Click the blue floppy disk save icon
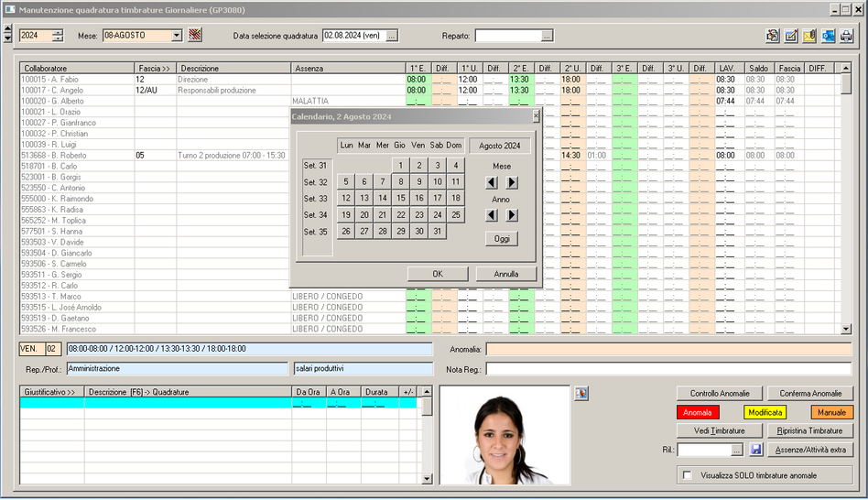The width and height of the screenshot is (868, 500). pyautogui.click(x=756, y=450)
